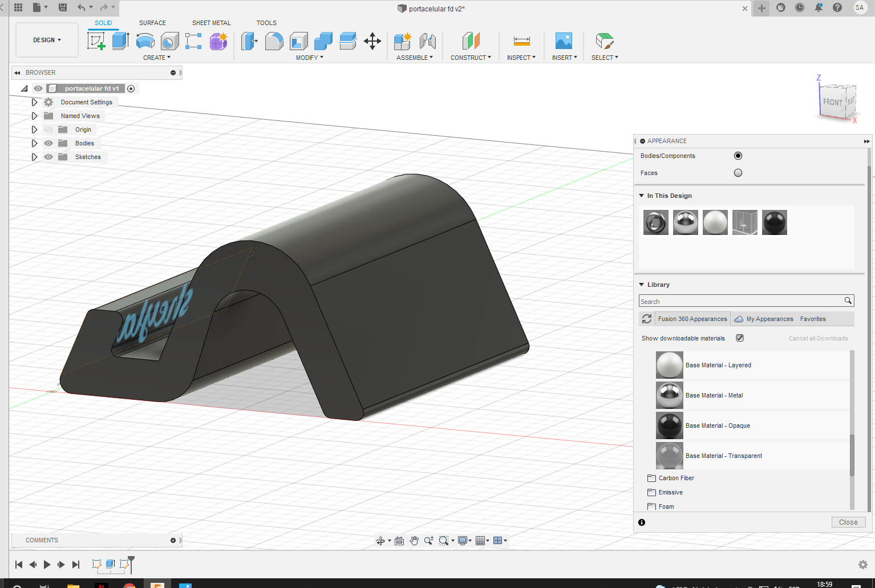The height and width of the screenshot is (588, 875).
Task: Click the Insert image icon
Action: 564,41
